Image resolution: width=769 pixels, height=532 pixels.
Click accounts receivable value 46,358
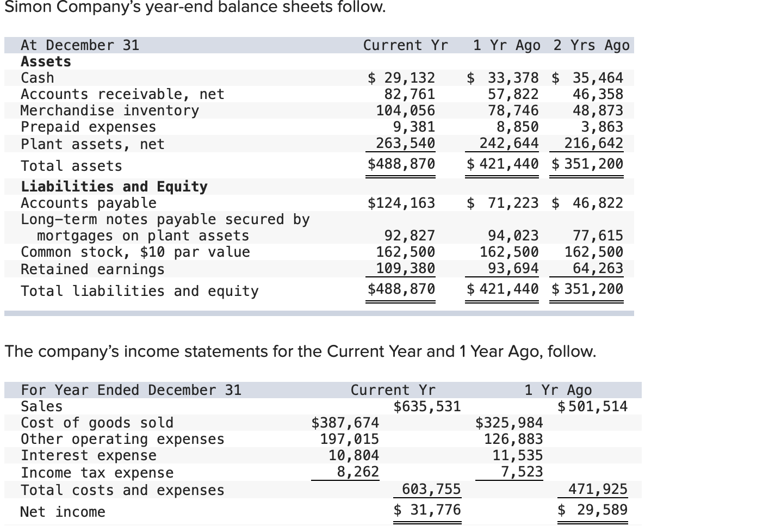[598, 94]
